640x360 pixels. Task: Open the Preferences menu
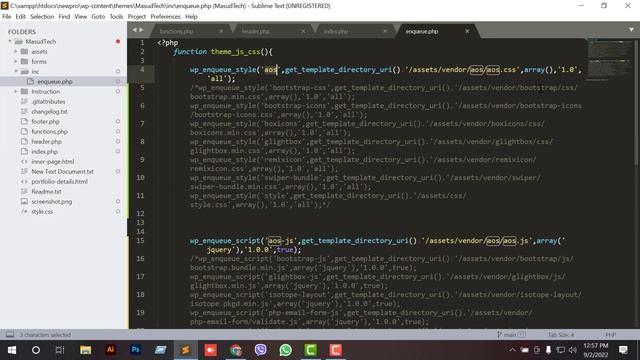coord(165,17)
